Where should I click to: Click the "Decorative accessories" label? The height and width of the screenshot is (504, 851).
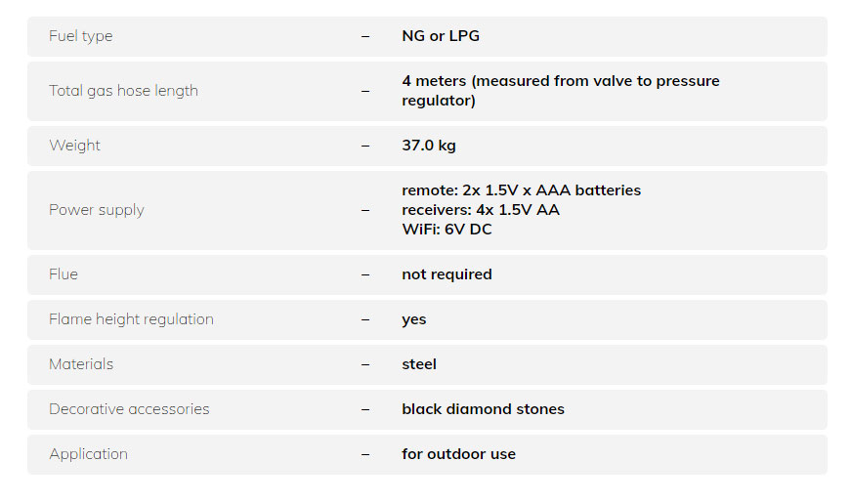[x=129, y=409]
